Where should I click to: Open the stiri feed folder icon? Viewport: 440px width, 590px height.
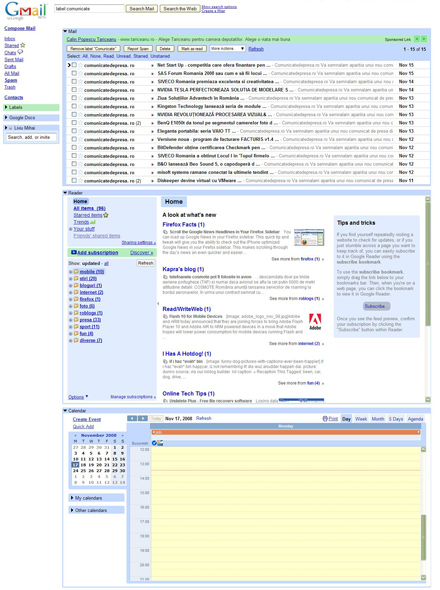[x=76, y=278]
